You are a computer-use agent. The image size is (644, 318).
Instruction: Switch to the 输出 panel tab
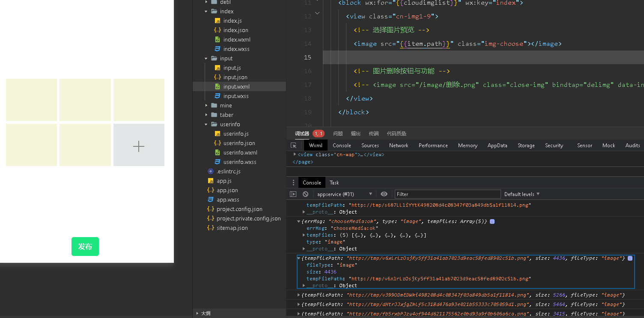pyautogui.click(x=356, y=134)
